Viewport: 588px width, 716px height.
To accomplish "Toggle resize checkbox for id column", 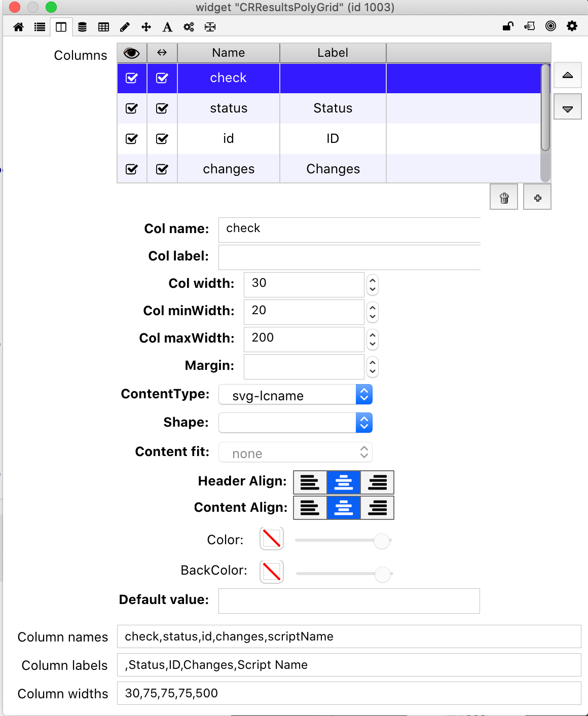I will [x=162, y=139].
